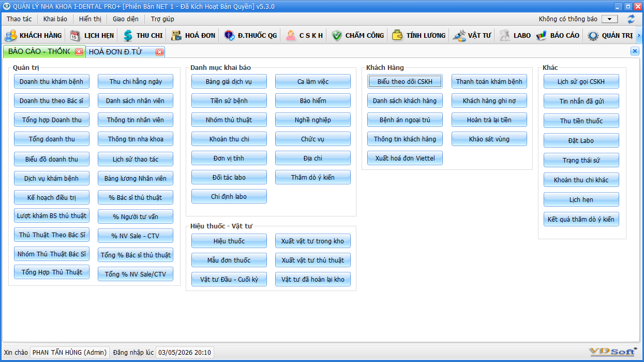Open Thu chi hằng ngày report
Screen dimensions: 644x362
(x=136, y=81)
